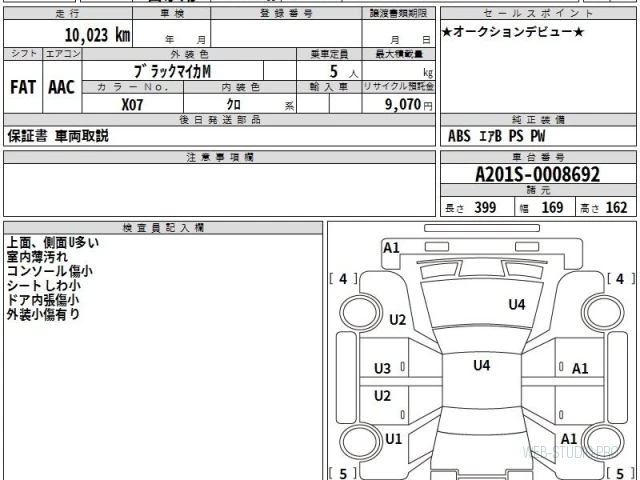This screenshot has width=640, height=480.
Task: Click inspector note 上面、側面U多い
Action: pyautogui.click(x=53, y=242)
